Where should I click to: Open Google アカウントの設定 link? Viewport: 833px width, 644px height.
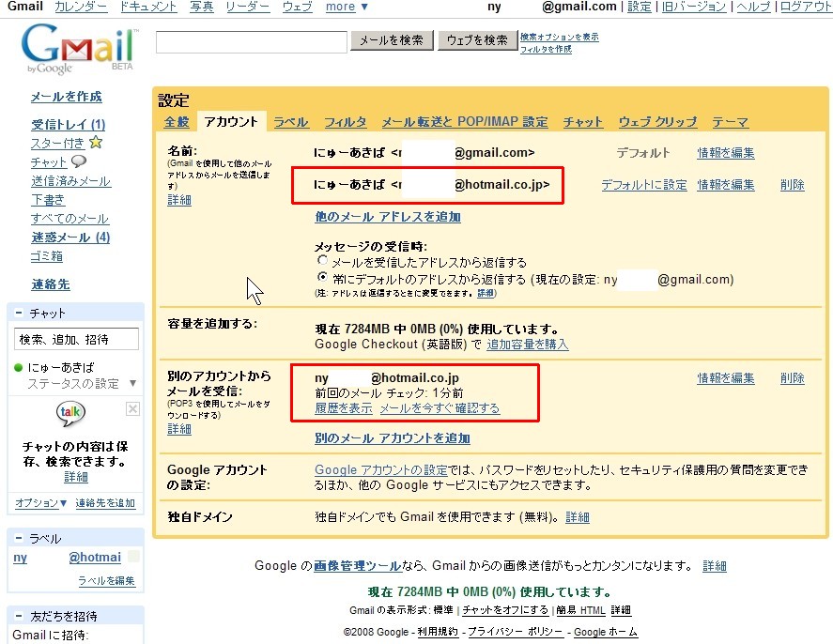[381, 470]
